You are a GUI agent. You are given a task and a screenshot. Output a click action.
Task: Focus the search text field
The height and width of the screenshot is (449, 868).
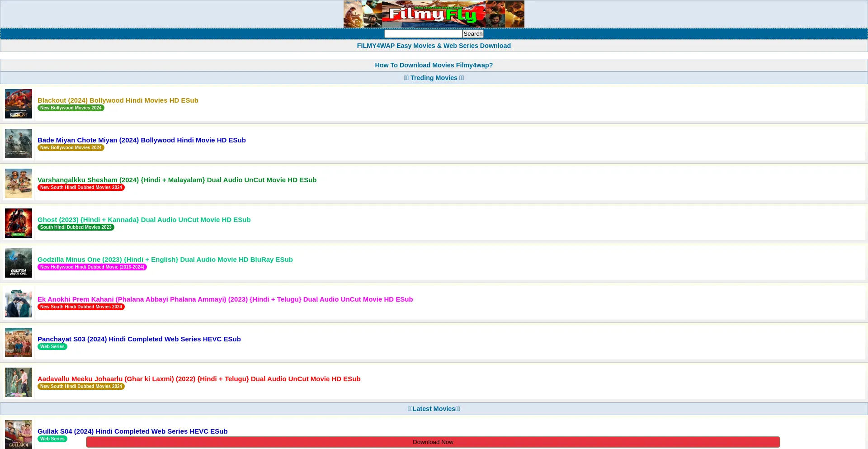tap(423, 34)
